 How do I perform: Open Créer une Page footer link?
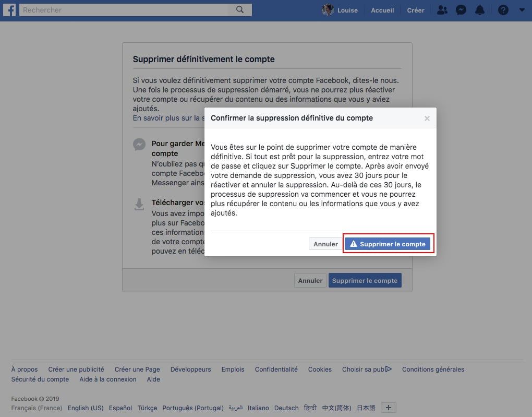[137, 369]
